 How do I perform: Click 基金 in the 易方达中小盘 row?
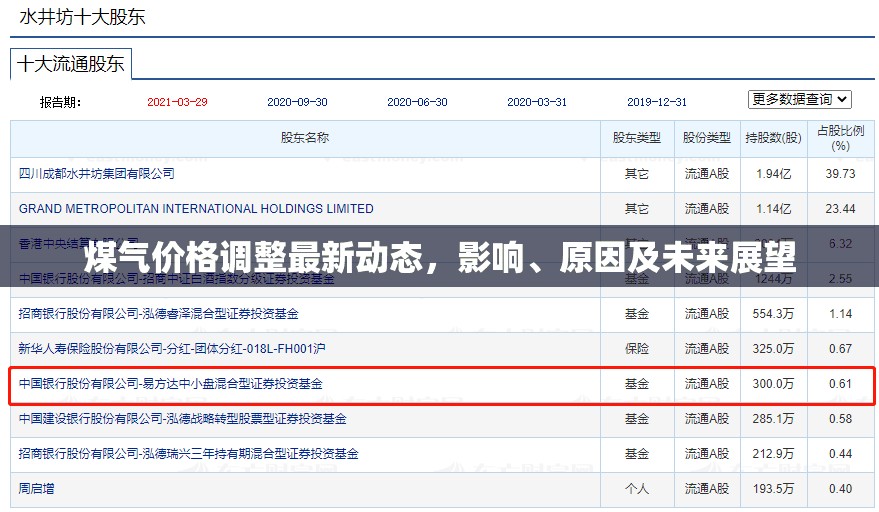637,384
